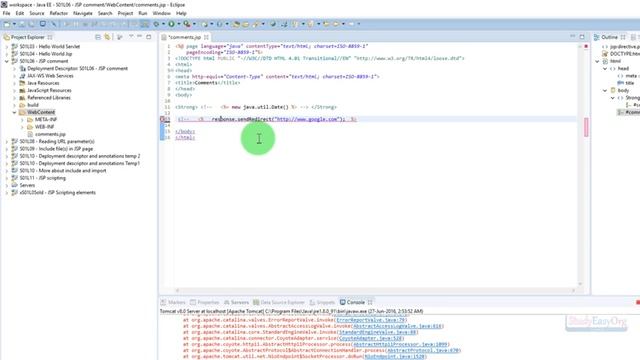Select S01L10 - More about include and import
This screenshot has height=360, width=640.
pyautogui.click(x=62, y=171)
